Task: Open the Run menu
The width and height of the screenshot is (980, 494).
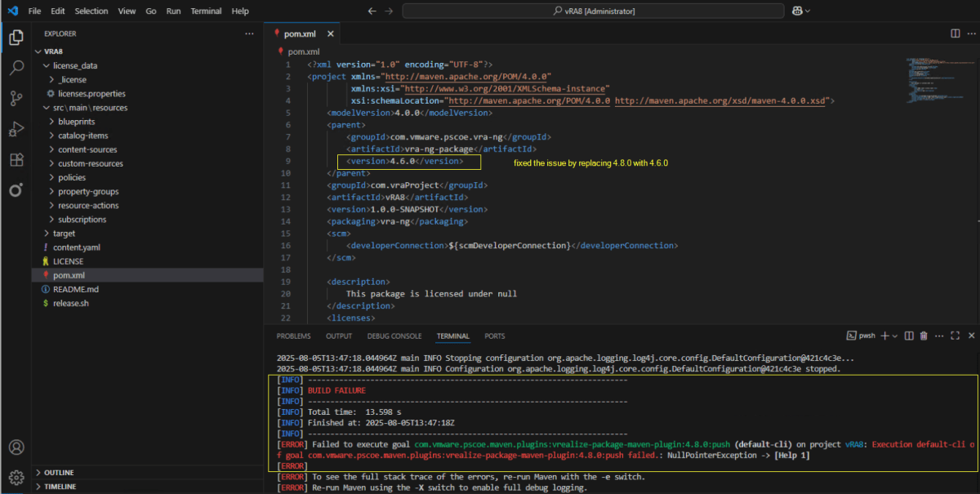Action: pos(173,11)
